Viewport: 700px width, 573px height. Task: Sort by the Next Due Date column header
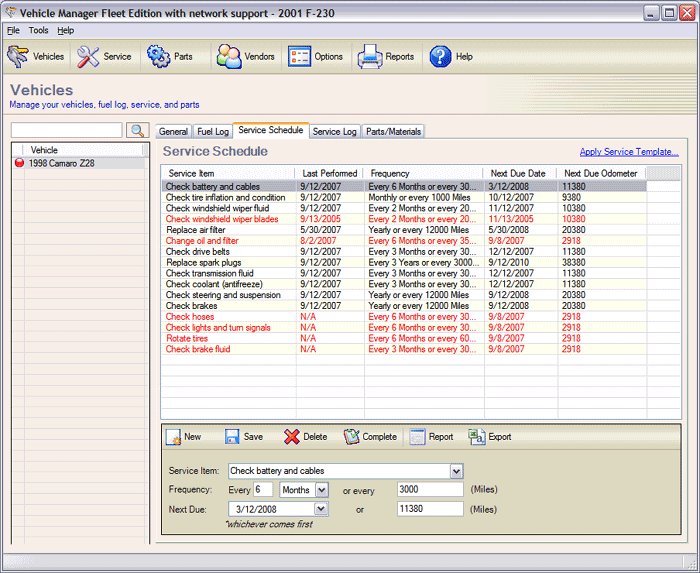[x=519, y=173]
